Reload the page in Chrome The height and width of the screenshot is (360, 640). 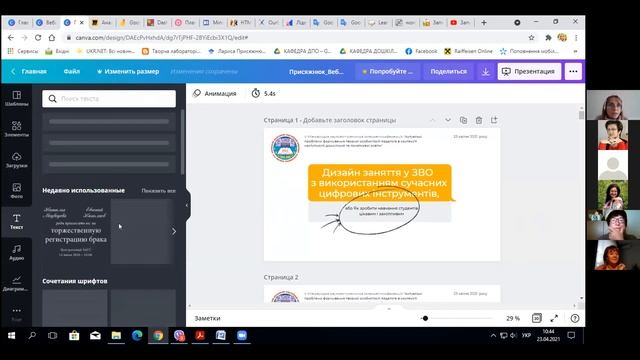tap(38, 38)
